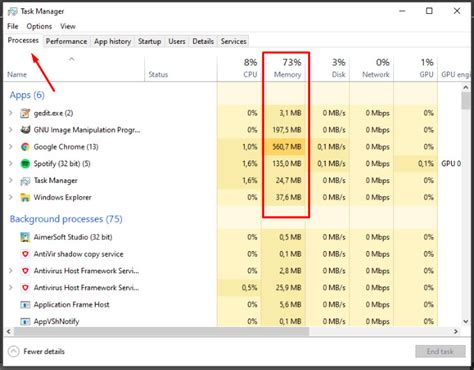Select the Windows Explorer folder icon
This screenshot has width=474, height=370.
pos(25,197)
